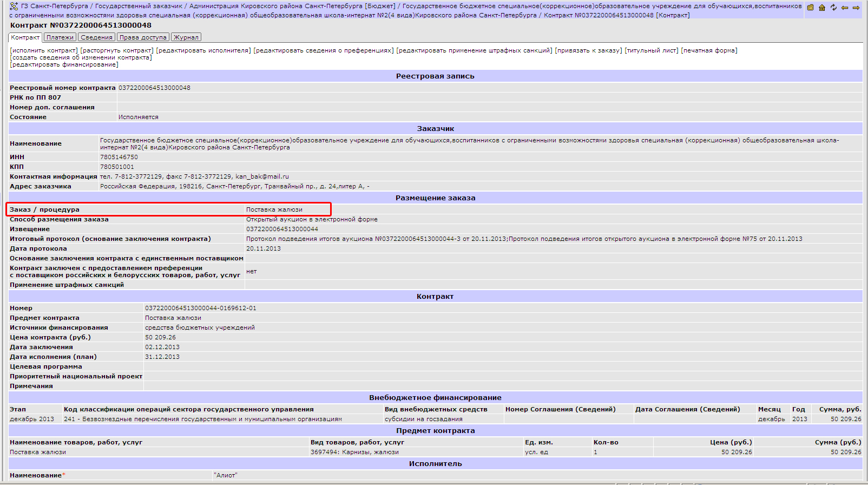Image resolution: width=868 pixels, height=485 pixels.
Task: Click Поставка жалюзи in Заказ / процедура row
Action: [274, 209]
